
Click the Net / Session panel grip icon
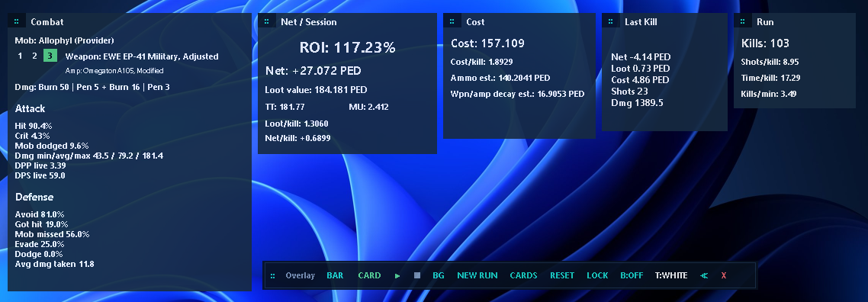pos(268,21)
